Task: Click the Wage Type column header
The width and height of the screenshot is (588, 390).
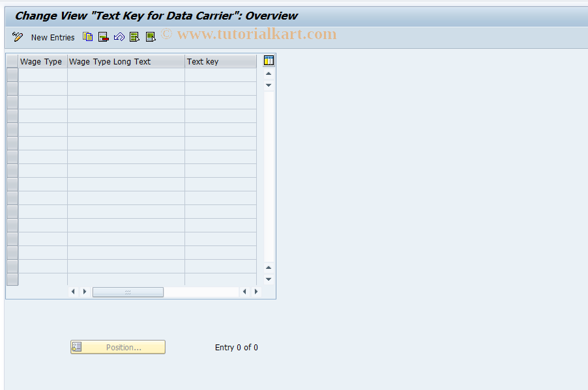Action: click(x=43, y=61)
